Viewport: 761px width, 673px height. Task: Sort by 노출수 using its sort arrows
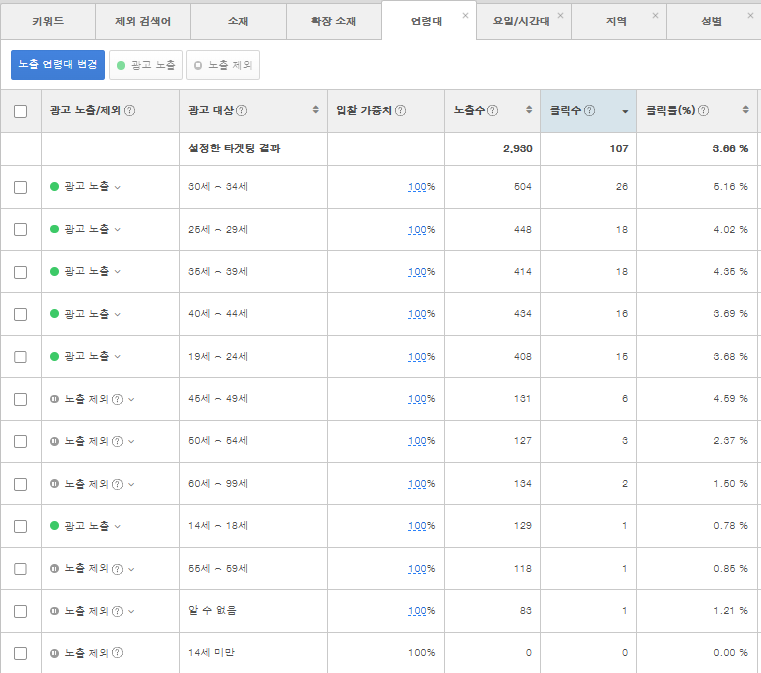pyautogui.click(x=529, y=110)
